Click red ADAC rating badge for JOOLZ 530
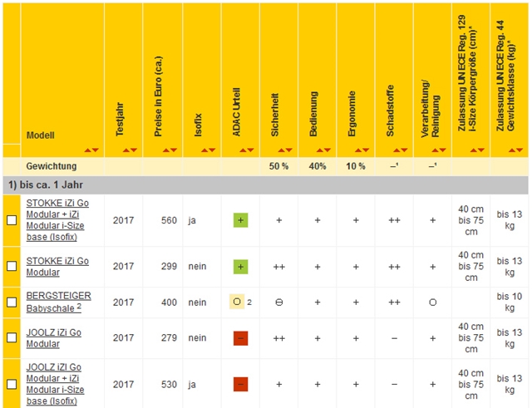This screenshot has width=532, height=408. 240,384
